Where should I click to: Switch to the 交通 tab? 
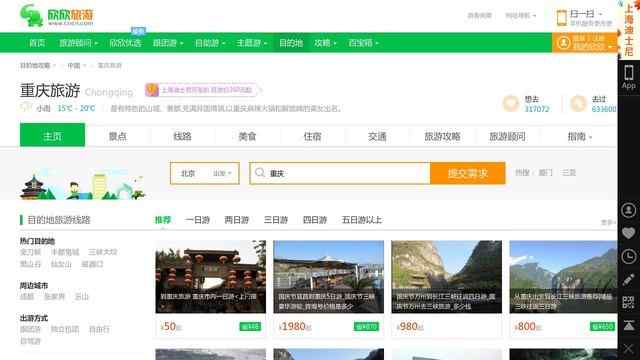377,136
